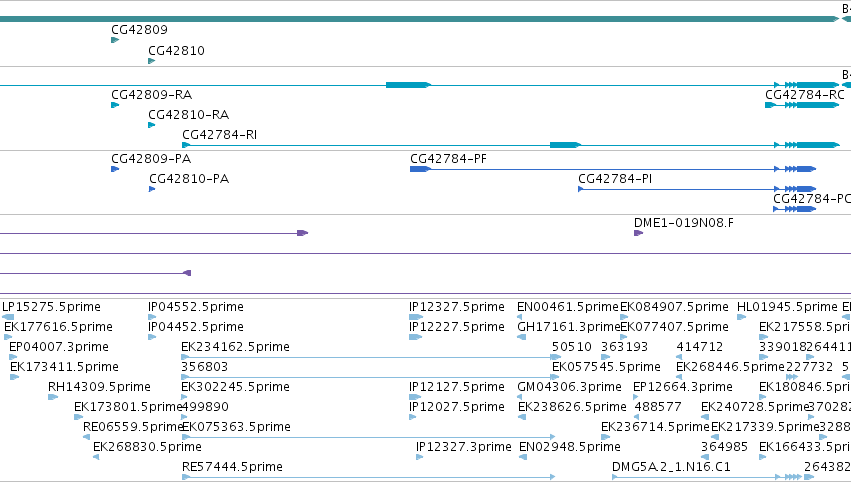Click the EN02948.5prime label

pos(570,447)
